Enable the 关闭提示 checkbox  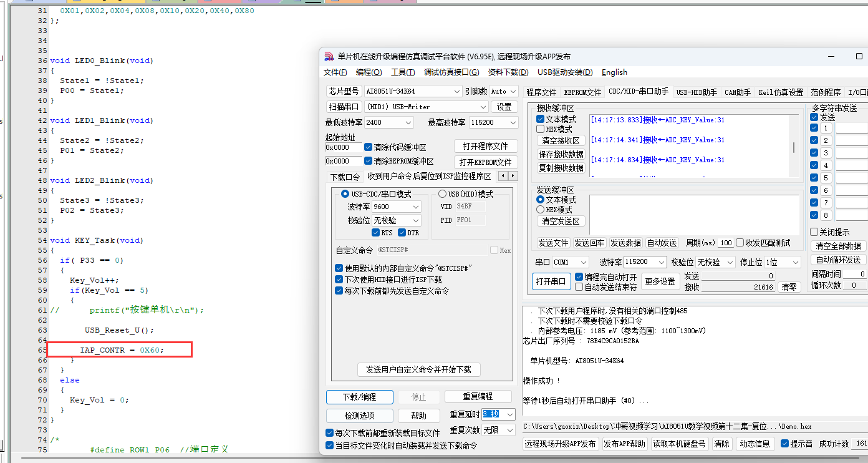pyautogui.click(x=814, y=232)
